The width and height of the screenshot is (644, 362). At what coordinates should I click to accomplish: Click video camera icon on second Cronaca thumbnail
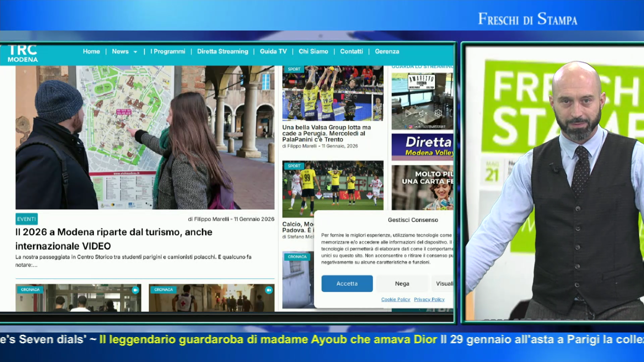point(269,290)
